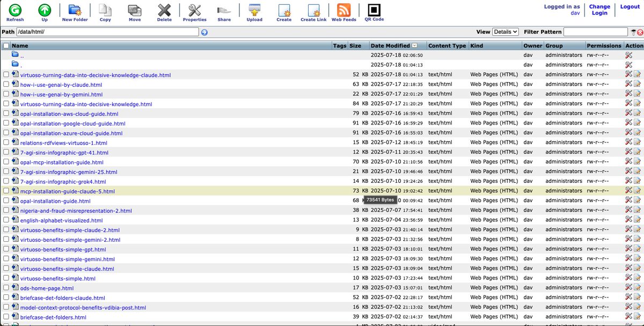Open virtuoso-turning-data-into-decisive-knowledge.html link
This screenshot has width=644, height=326.
click(x=86, y=104)
